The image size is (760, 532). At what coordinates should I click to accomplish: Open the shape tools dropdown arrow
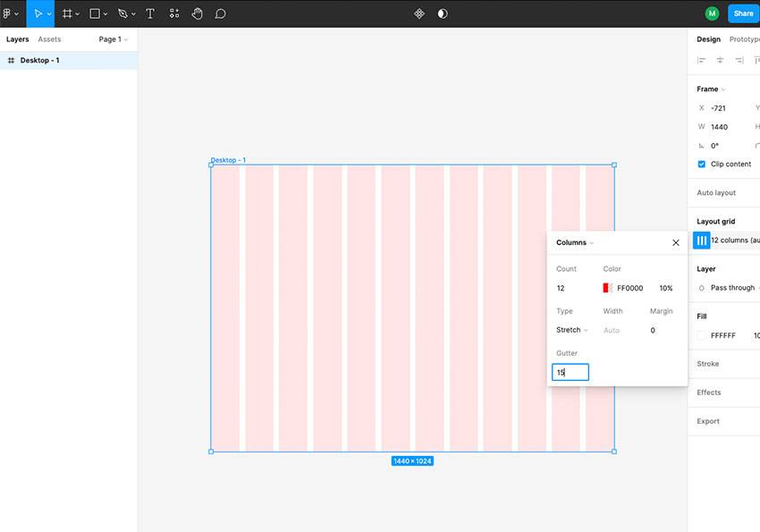(x=106, y=14)
